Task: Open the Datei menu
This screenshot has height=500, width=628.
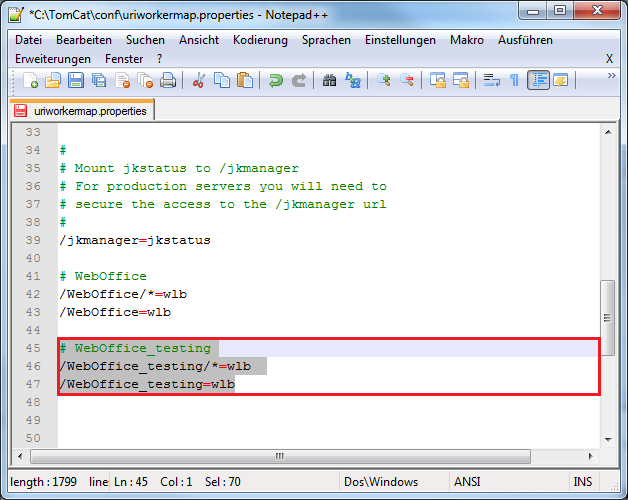Action: 28,40
